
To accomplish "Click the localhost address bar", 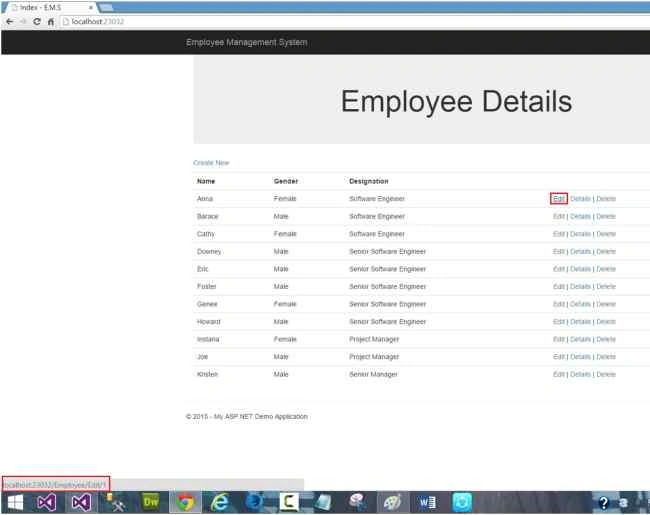I will (x=352, y=22).
